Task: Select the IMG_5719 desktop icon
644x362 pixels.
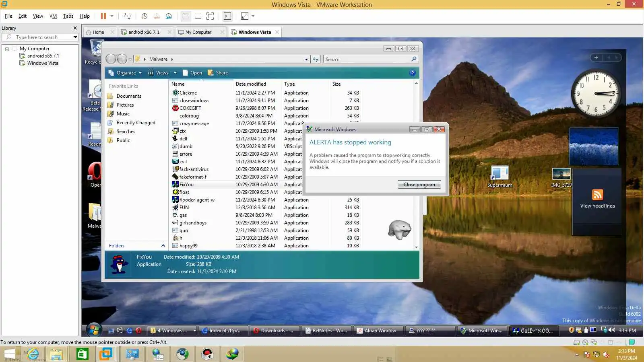Action: point(561,177)
